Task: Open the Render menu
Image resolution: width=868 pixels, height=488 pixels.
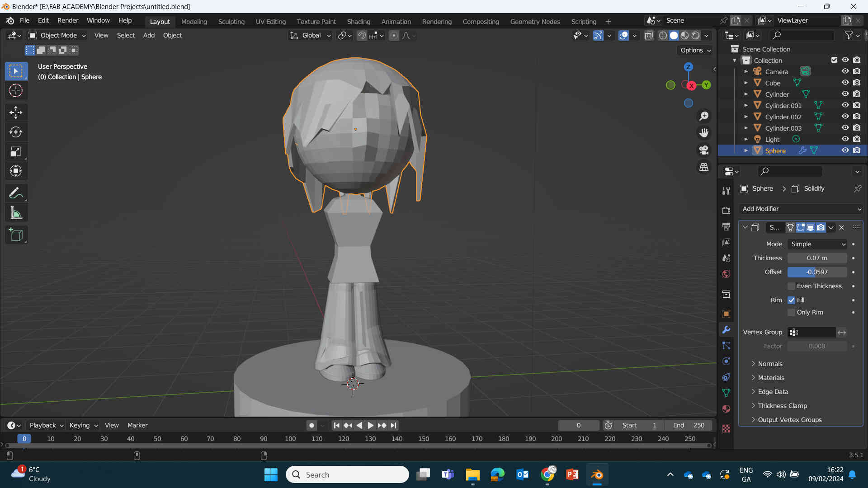Action: click(68, 20)
